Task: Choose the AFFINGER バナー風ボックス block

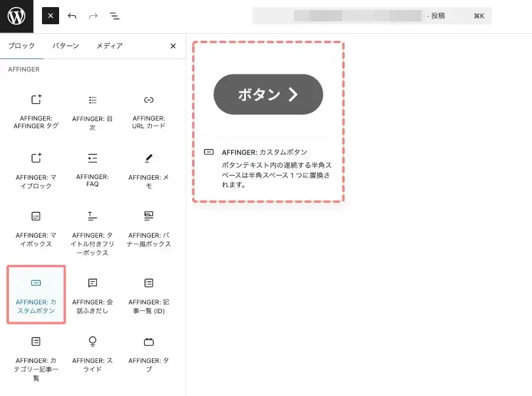Action: click(x=148, y=228)
